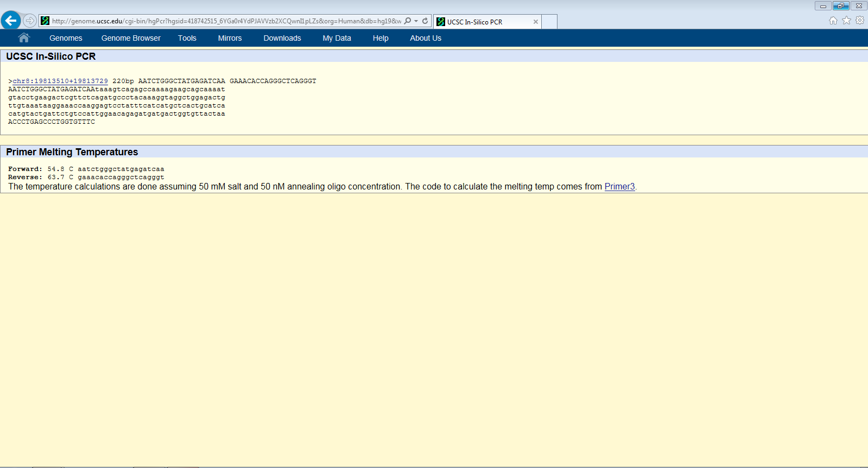Open the address bar autocomplete dropdown arrow

click(x=416, y=21)
